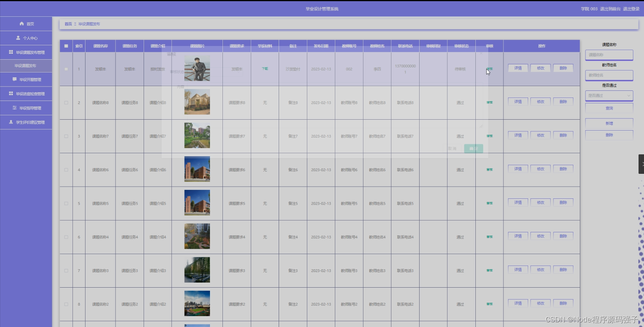Focus the 课题名称 search input field
This screenshot has height=327, width=644.
(x=609, y=55)
